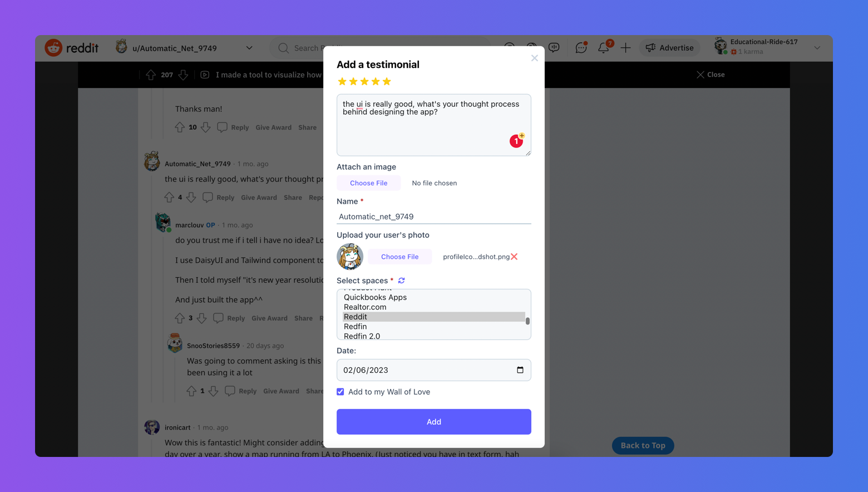This screenshot has width=868, height=492.
Task: Click the spaces list scrollbar thumb
Action: 527,321
